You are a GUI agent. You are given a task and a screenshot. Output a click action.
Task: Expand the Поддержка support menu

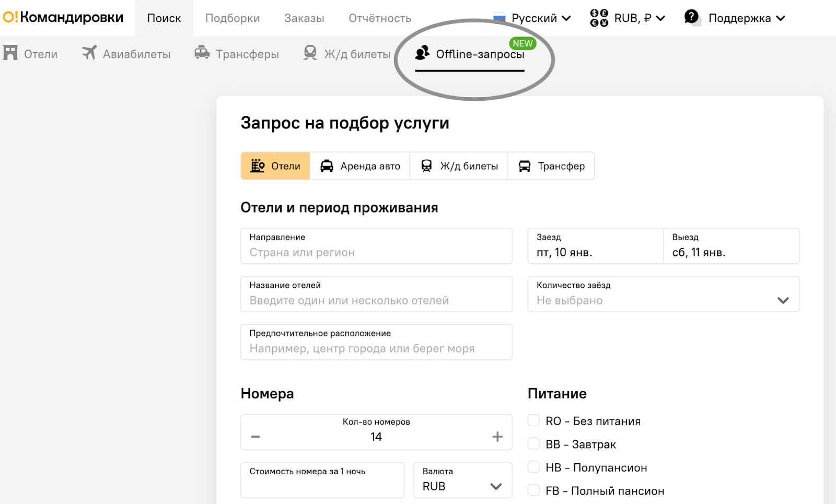tap(735, 18)
